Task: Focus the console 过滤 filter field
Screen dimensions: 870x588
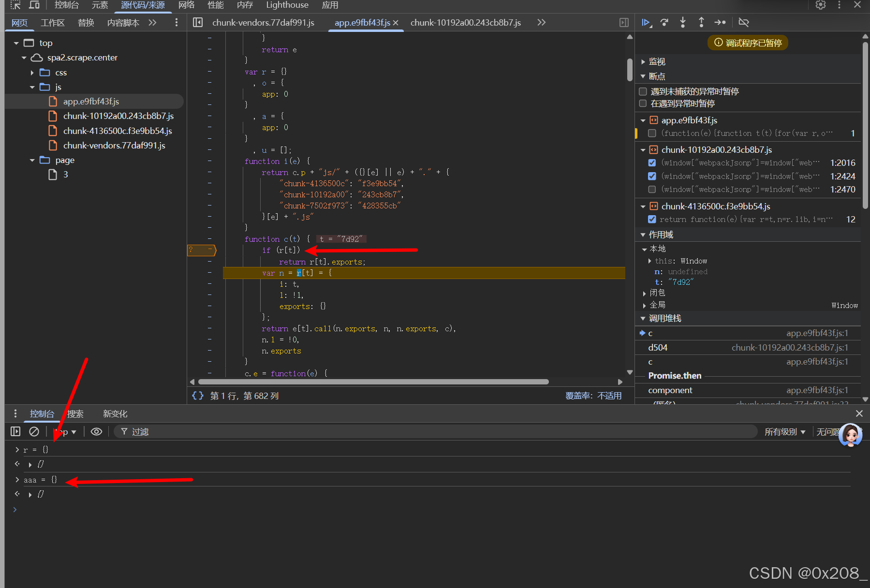Action: pos(435,432)
